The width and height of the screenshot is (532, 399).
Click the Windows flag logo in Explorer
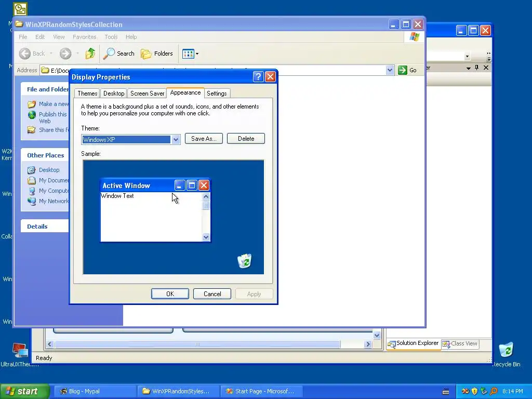tap(414, 37)
